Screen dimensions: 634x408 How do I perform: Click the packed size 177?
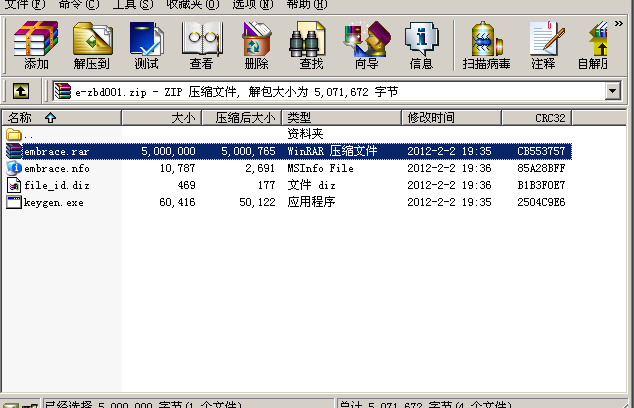(266, 185)
